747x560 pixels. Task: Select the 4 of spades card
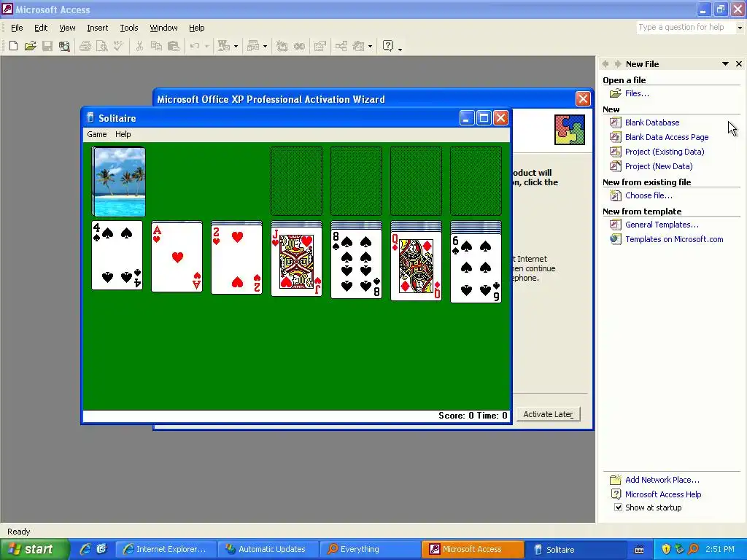(x=117, y=255)
